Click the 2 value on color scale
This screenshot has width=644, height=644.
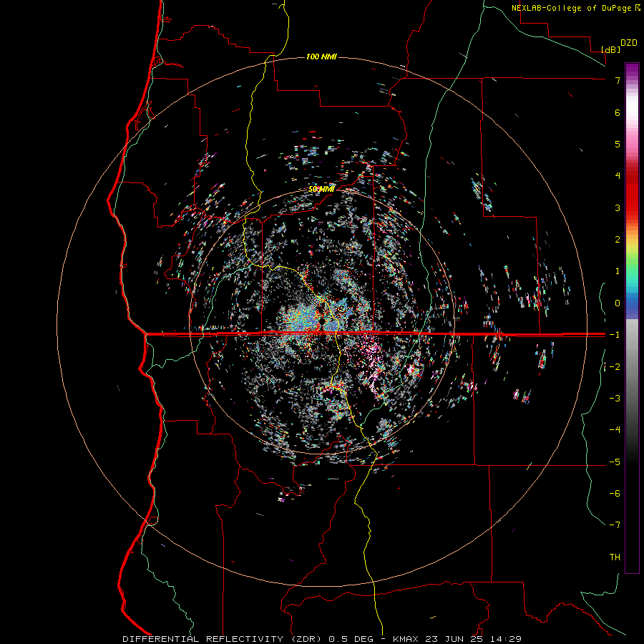pyautogui.click(x=618, y=240)
